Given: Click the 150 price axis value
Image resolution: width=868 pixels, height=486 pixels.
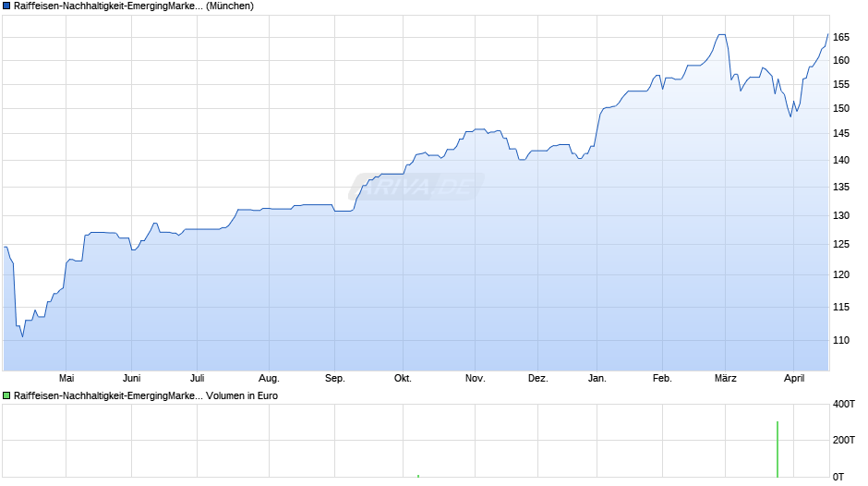Looking at the screenshot, I should coord(841,108).
